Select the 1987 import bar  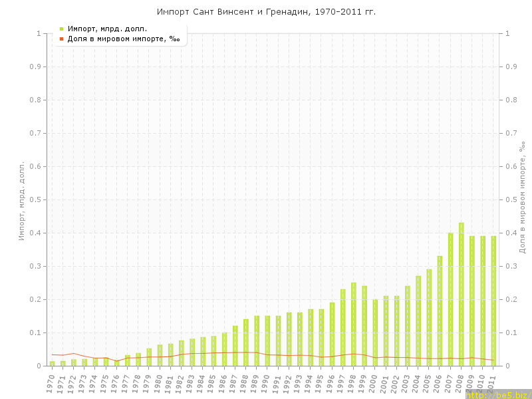(x=235, y=346)
